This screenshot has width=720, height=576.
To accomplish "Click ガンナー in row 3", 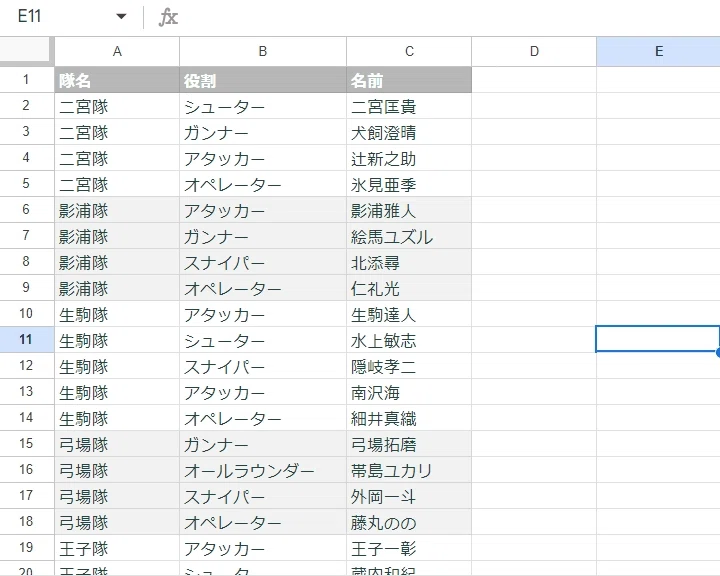I will pyautogui.click(x=263, y=132).
